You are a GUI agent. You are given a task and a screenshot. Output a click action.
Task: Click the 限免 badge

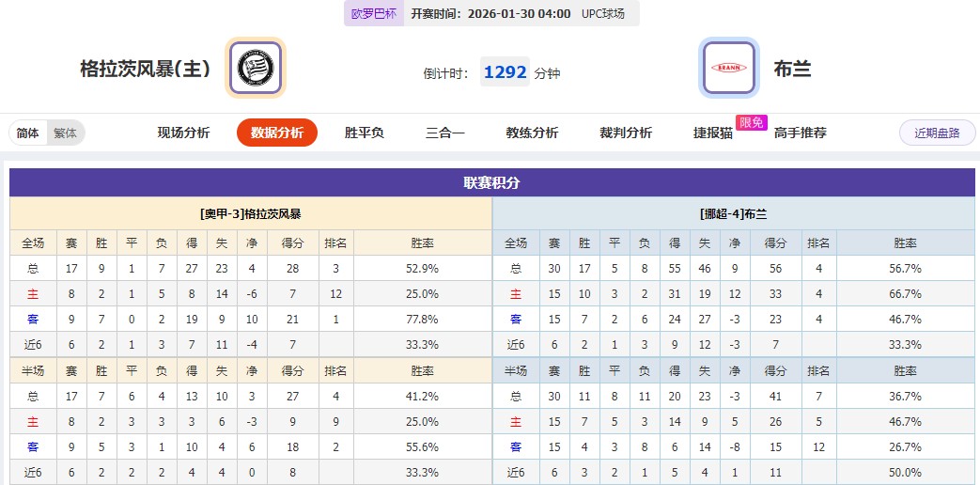[x=752, y=122]
